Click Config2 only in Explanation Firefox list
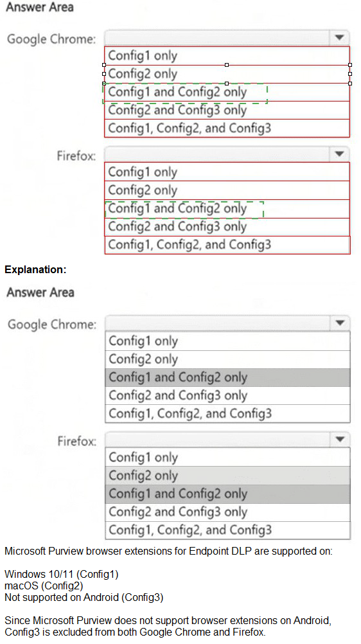The height and width of the screenshot is (644, 361). pyautogui.click(x=227, y=476)
